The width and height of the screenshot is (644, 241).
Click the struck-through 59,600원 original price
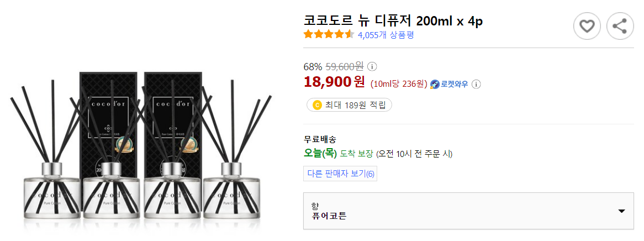(344, 66)
